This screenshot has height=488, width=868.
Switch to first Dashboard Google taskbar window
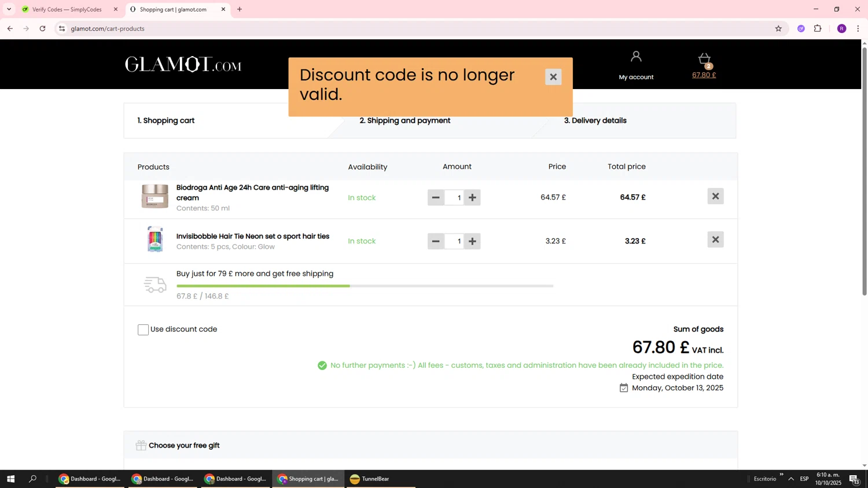pyautogui.click(x=90, y=479)
